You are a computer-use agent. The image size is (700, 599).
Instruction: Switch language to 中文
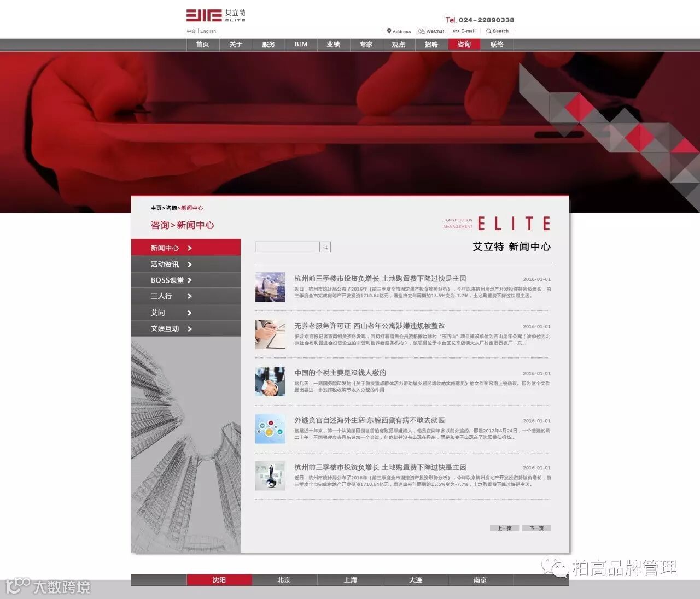click(191, 31)
